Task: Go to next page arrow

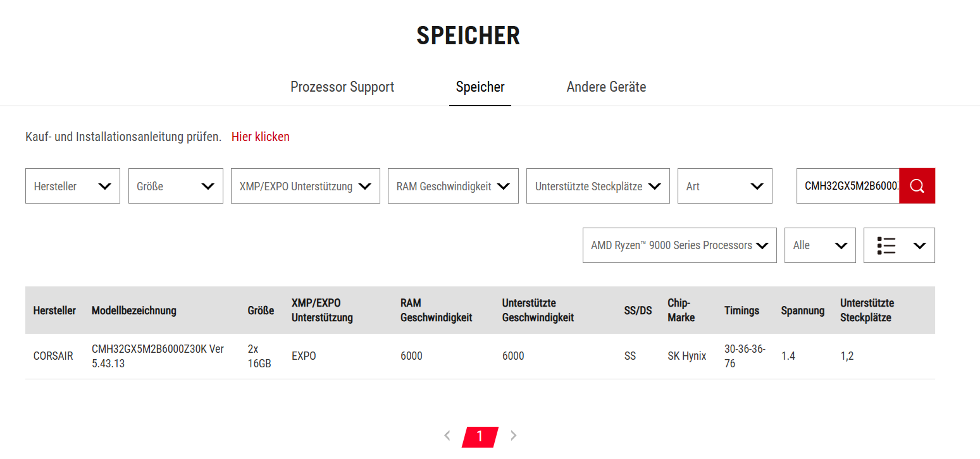Action: [513, 436]
